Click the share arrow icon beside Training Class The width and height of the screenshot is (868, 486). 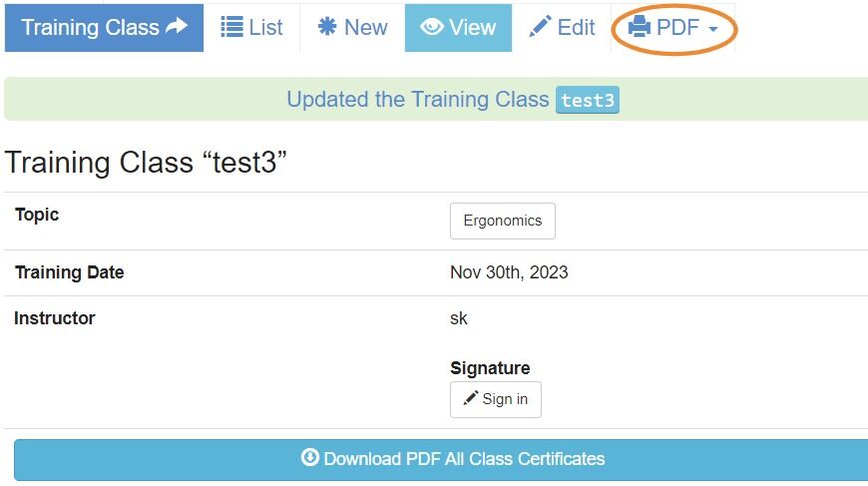(177, 26)
